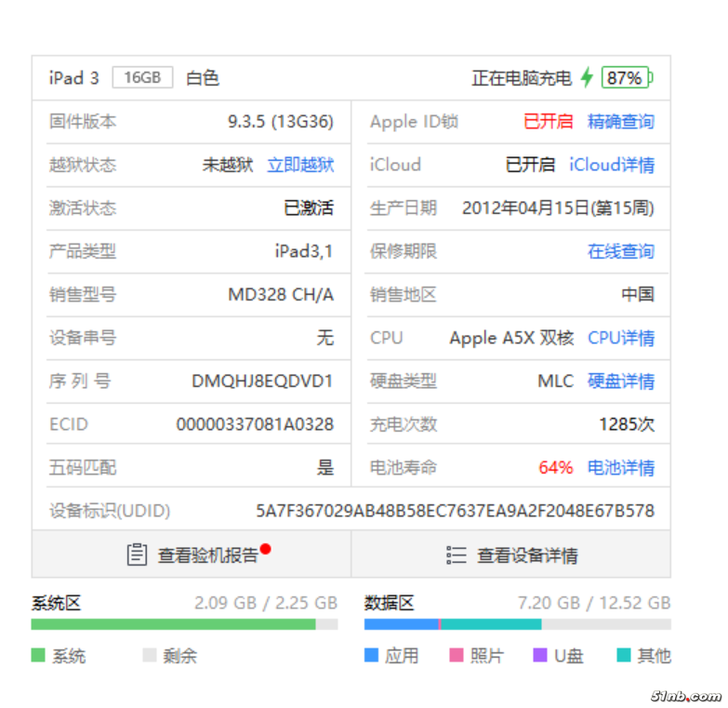Open the 电池详情 battery details link

(620, 467)
